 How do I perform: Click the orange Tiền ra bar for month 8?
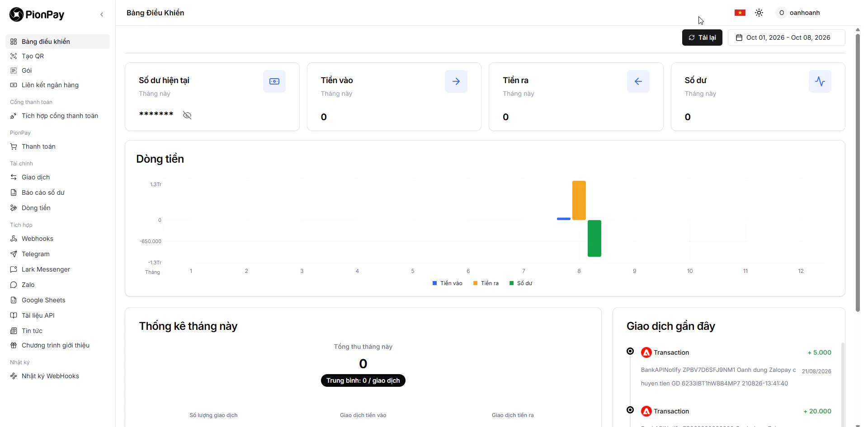pyautogui.click(x=579, y=200)
